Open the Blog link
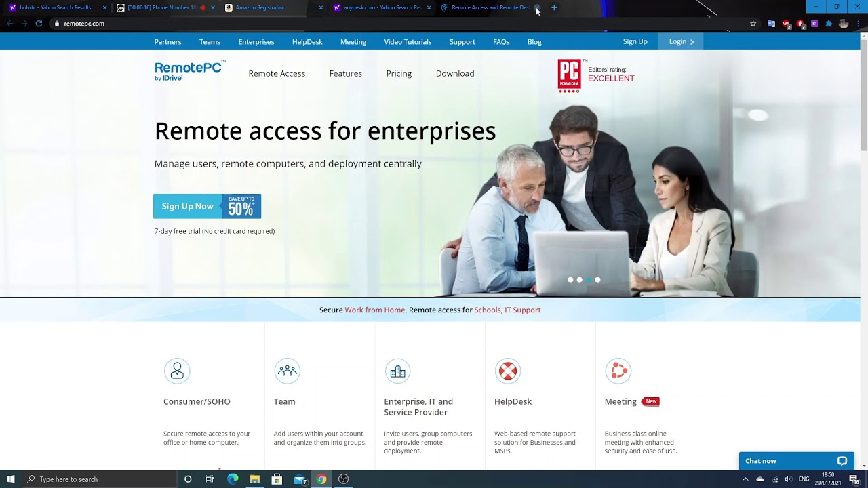This screenshot has height=488, width=868. [534, 42]
